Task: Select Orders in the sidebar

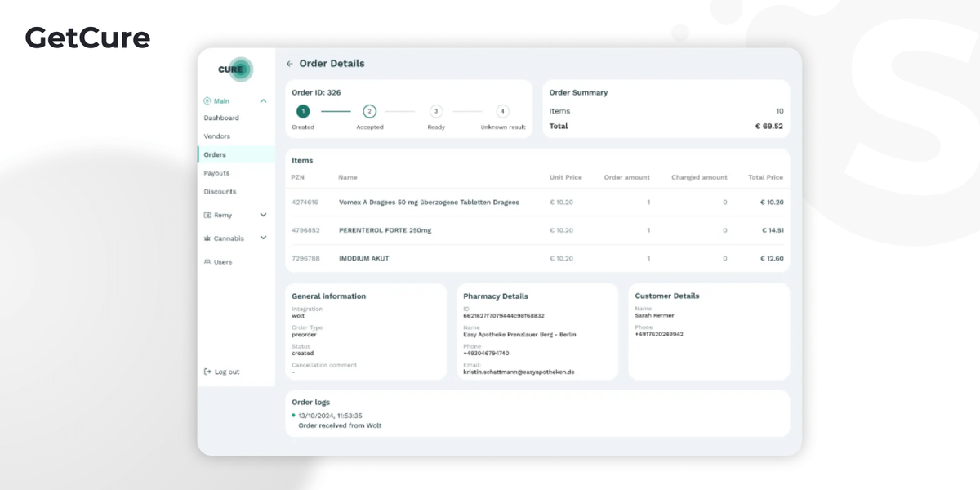Action: tap(236, 154)
